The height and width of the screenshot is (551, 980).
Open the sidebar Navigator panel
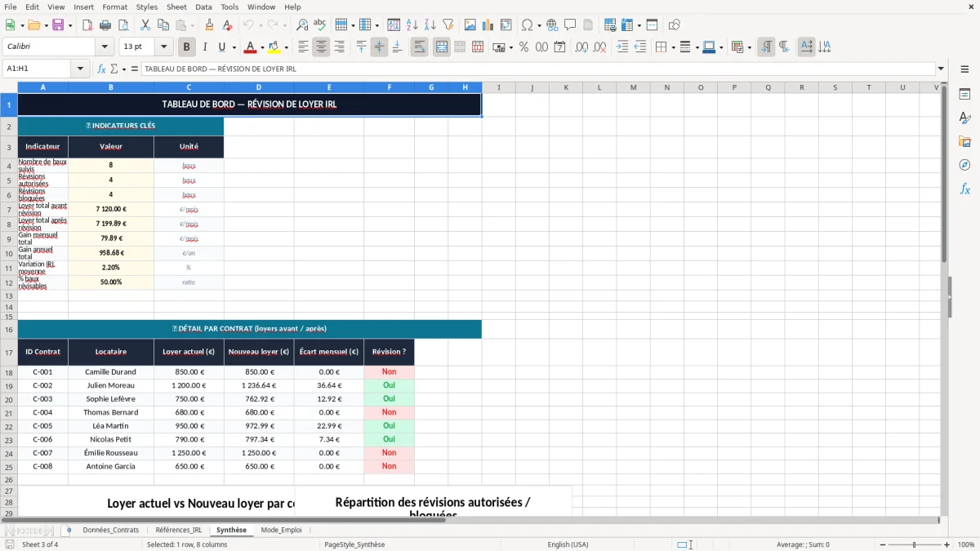pos(964,165)
